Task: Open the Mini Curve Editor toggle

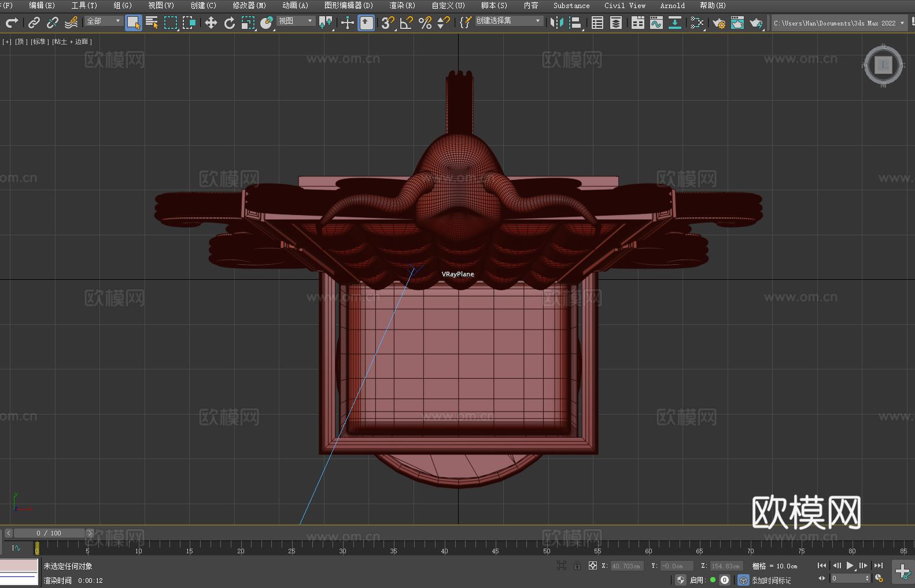Action: pyautogui.click(x=16, y=548)
